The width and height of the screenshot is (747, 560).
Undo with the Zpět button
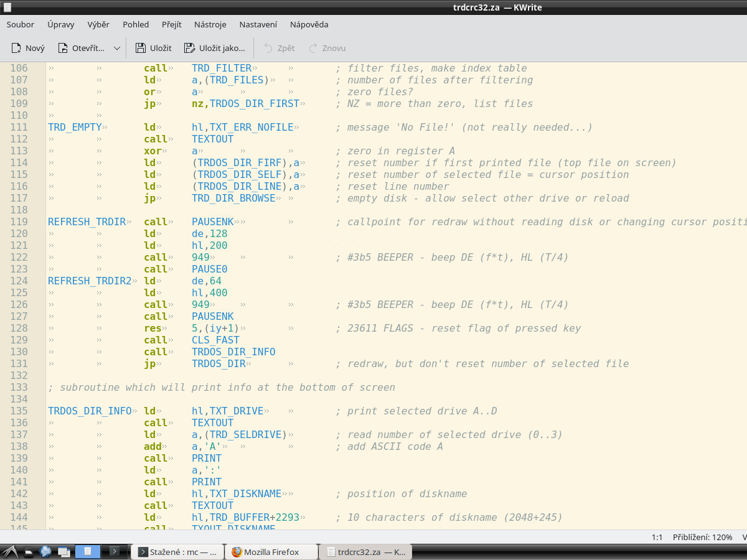click(280, 48)
